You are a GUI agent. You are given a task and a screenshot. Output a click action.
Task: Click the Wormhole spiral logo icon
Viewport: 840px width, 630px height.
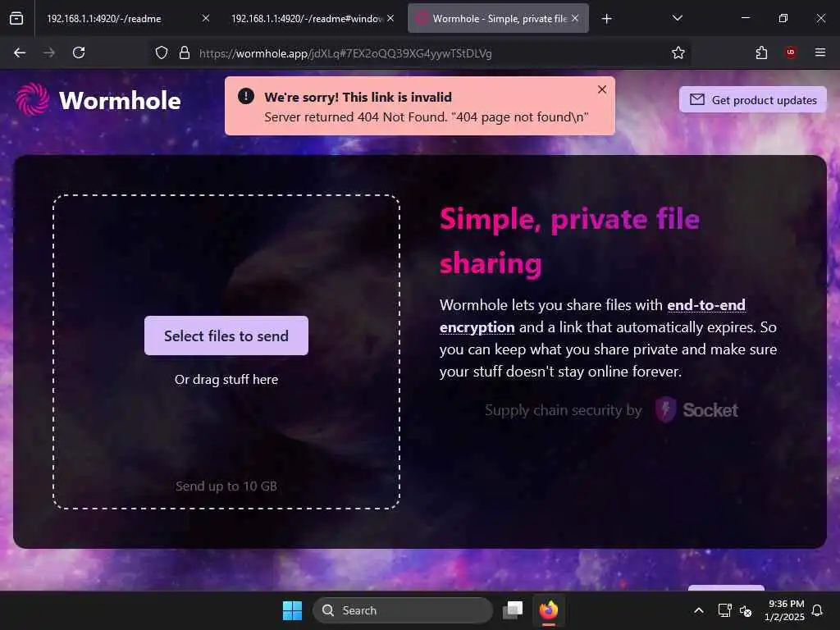click(x=32, y=99)
